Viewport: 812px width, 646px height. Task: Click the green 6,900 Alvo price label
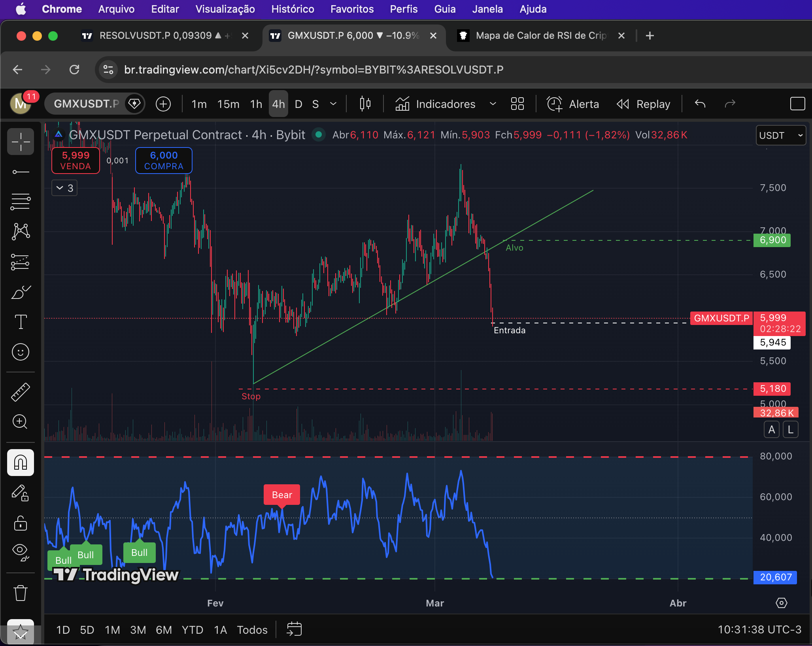[772, 240]
